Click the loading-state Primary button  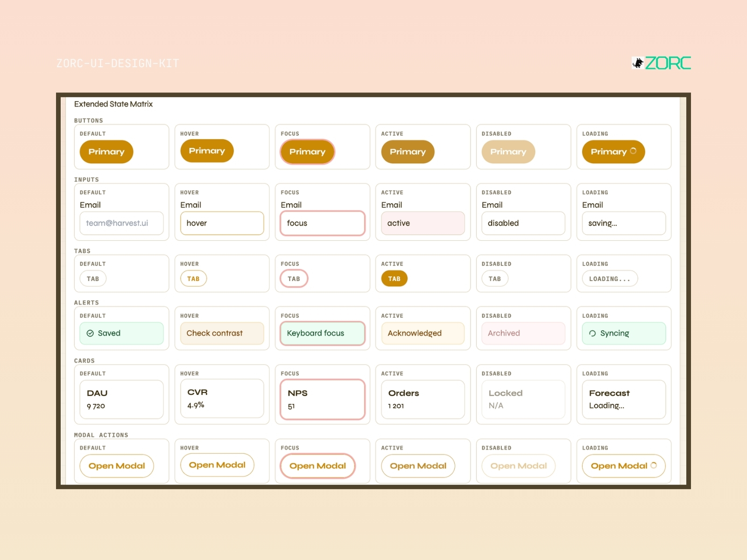pyautogui.click(x=613, y=152)
